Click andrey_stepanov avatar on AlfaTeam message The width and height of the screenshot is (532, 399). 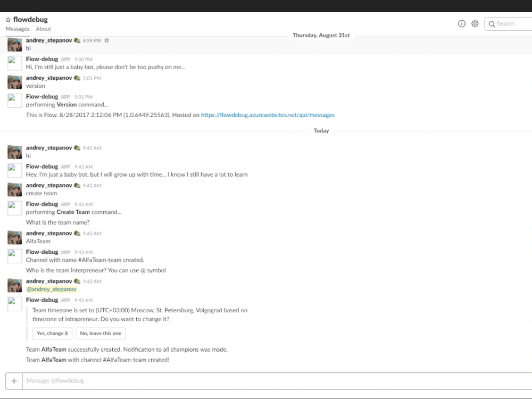click(14, 237)
